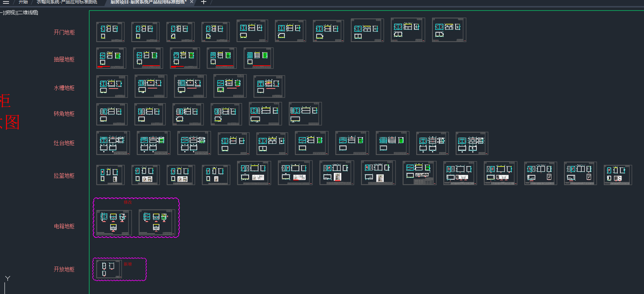Click the last 拉篮地柜 drawing sheet
Viewport: 644px width, 294px height.
pos(617,175)
